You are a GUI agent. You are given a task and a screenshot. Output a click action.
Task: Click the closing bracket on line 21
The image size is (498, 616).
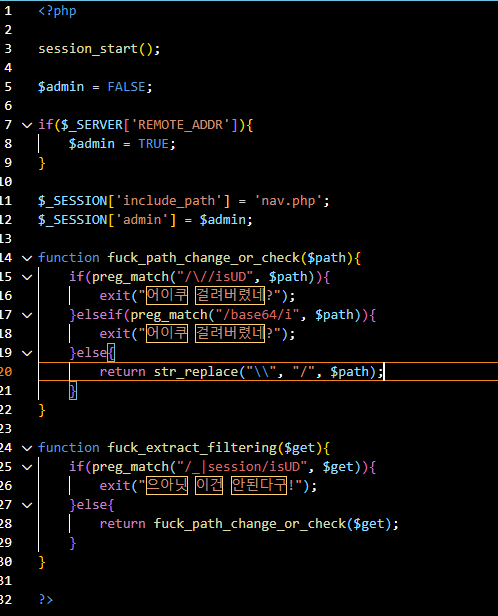point(73,391)
